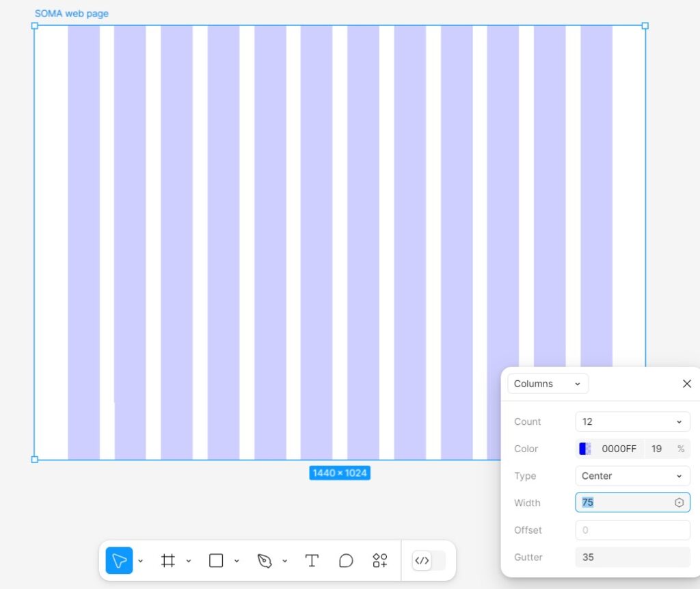Toggle Dev Mode switch
Image resolution: width=700 pixels, height=589 pixels.
(429, 560)
